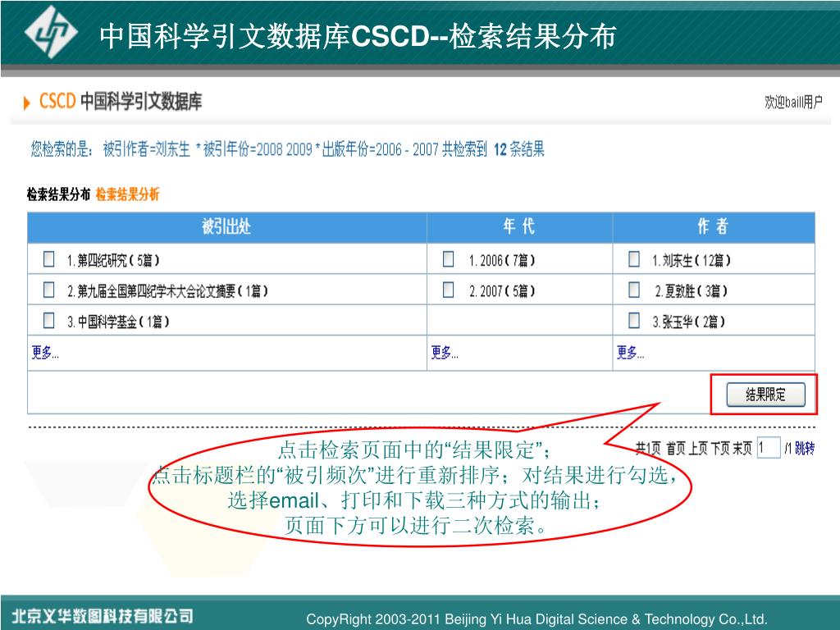Check the year 2007 (5篇) checkbox
Image resolution: width=840 pixels, height=630 pixels.
coord(449,290)
